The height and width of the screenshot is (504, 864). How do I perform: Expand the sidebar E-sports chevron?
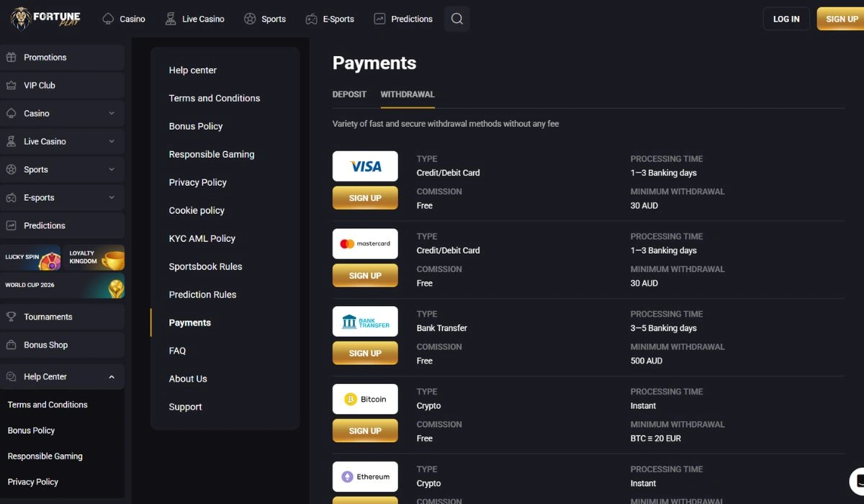coord(112,197)
